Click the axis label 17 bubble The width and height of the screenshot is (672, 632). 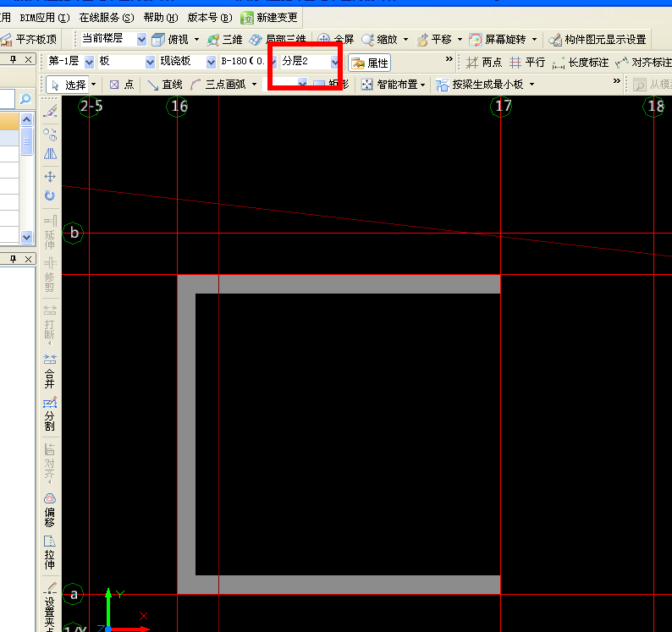click(x=501, y=106)
